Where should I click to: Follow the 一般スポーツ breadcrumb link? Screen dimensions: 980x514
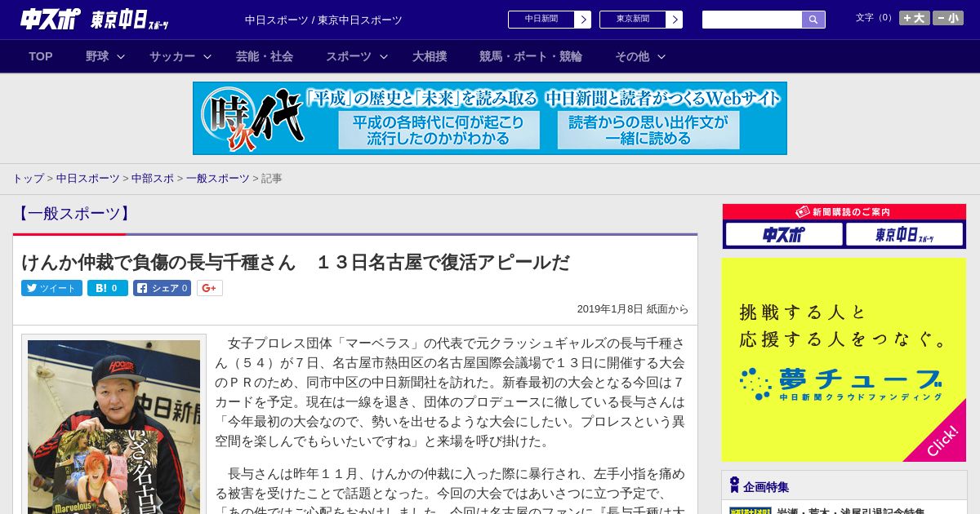(x=218, y=178)
